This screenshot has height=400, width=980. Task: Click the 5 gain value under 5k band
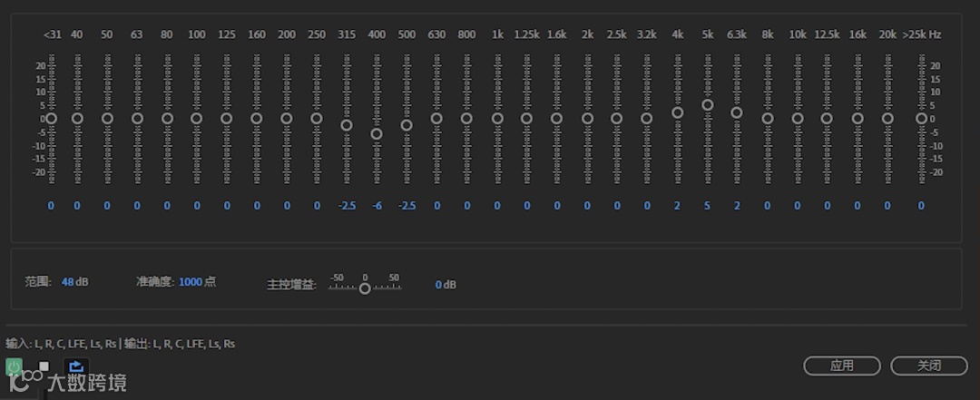point(708,206)
